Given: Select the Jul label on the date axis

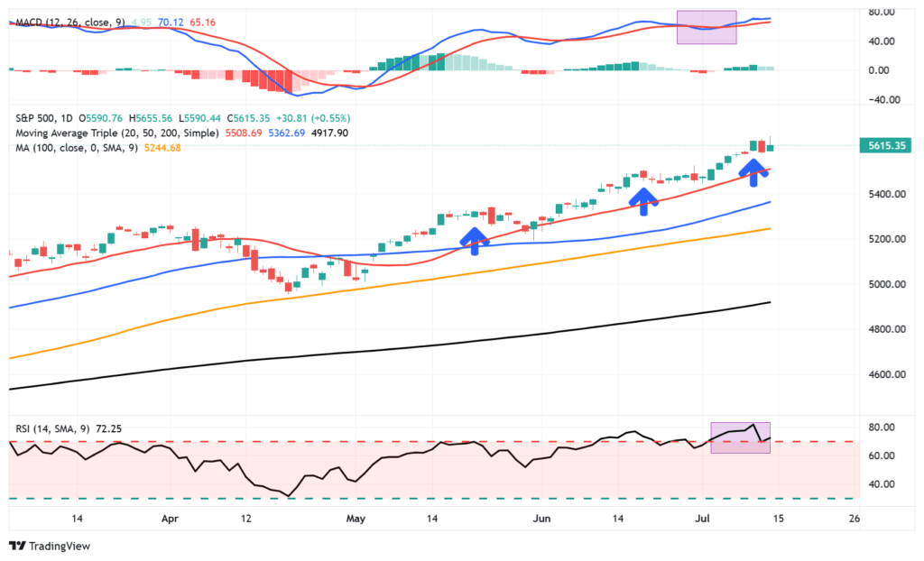Looking at the screenshot, I should (702, 519).
